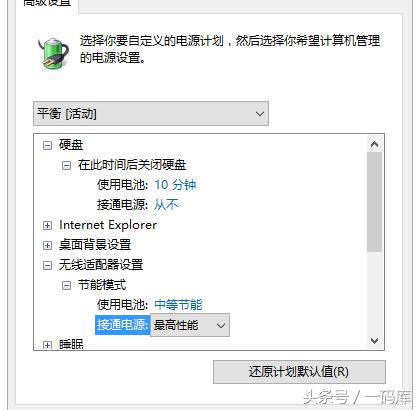Click 还原计划默认值(R) button
The image size is (420, 410).
[299, 372]
